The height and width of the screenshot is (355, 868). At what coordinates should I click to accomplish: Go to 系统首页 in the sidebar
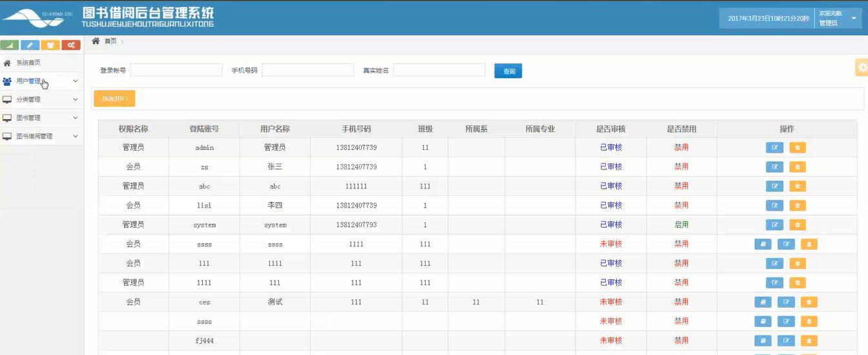pos(28,63)
